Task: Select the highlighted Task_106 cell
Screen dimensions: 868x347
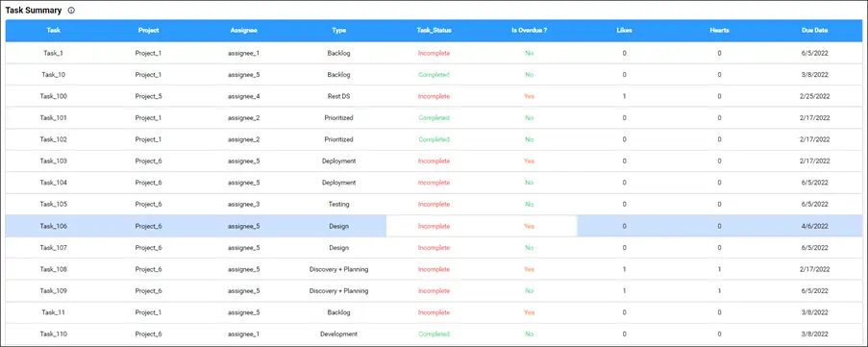Action: 54,226
